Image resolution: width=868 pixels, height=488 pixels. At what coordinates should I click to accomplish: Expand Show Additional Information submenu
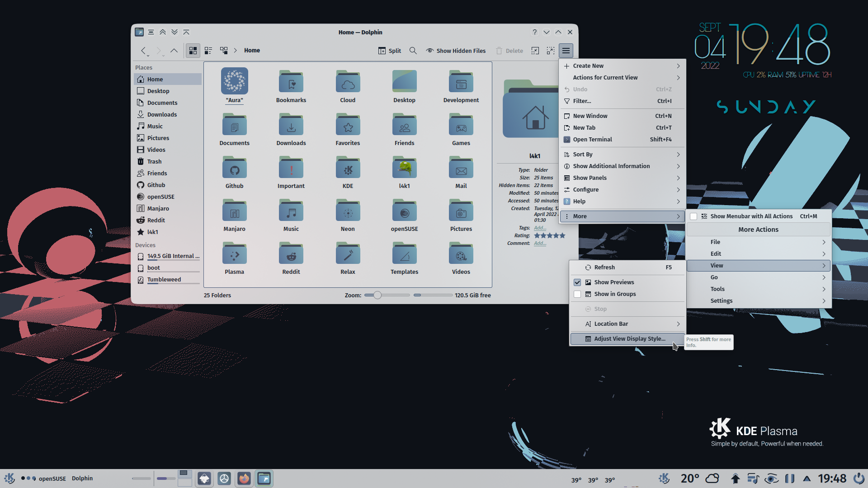point(622,166)
